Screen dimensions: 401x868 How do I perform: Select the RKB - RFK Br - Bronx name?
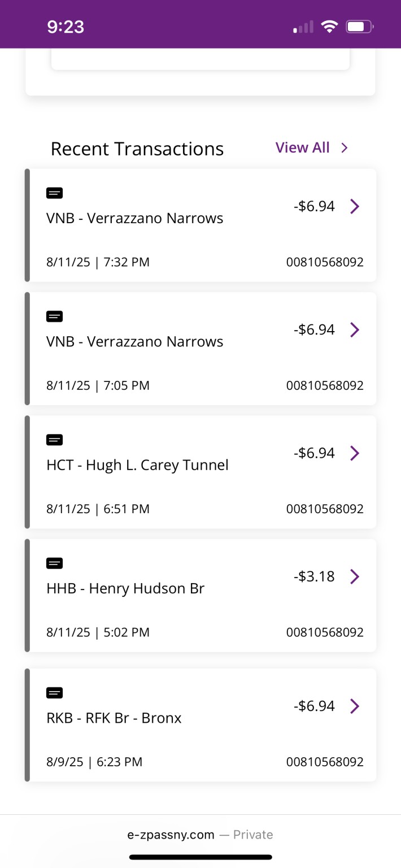(114, 718)
